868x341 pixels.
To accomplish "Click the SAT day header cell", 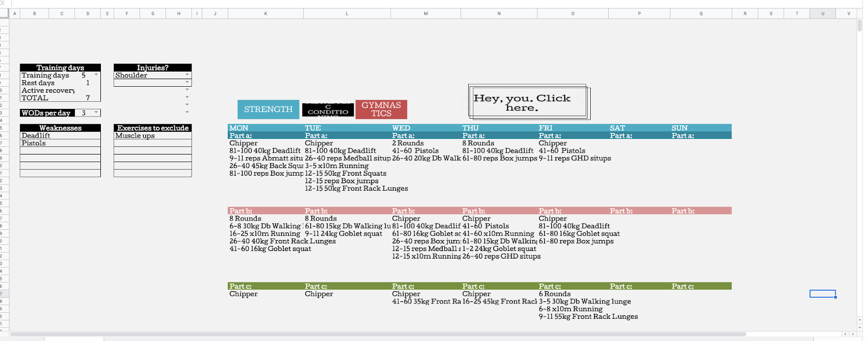I will tap(639, 128).
